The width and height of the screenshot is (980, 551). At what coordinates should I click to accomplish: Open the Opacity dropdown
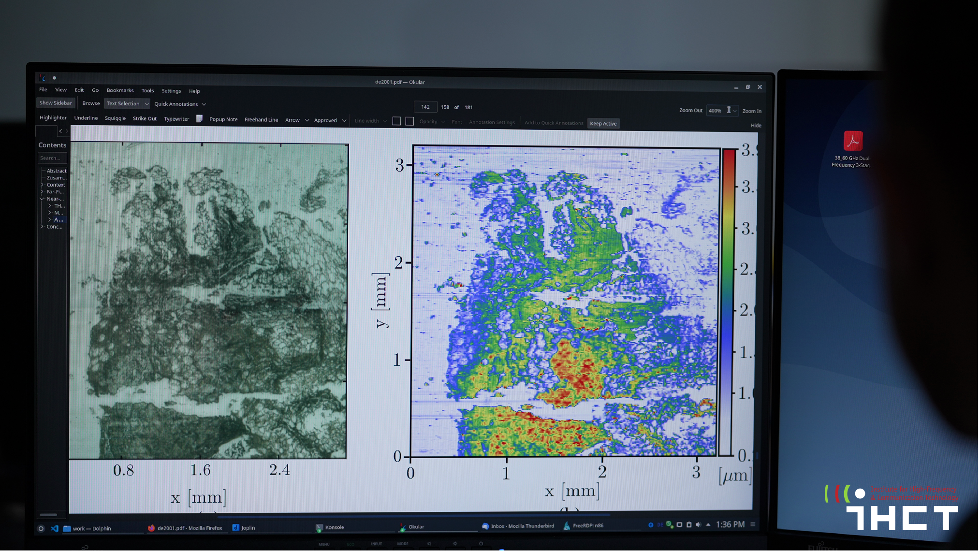(432, 122)
